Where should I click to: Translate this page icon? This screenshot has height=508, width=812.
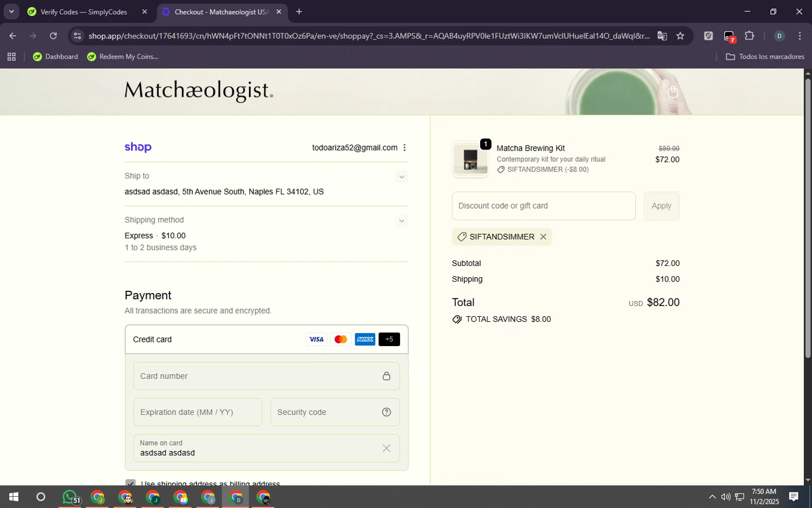(x=662, y=36)
